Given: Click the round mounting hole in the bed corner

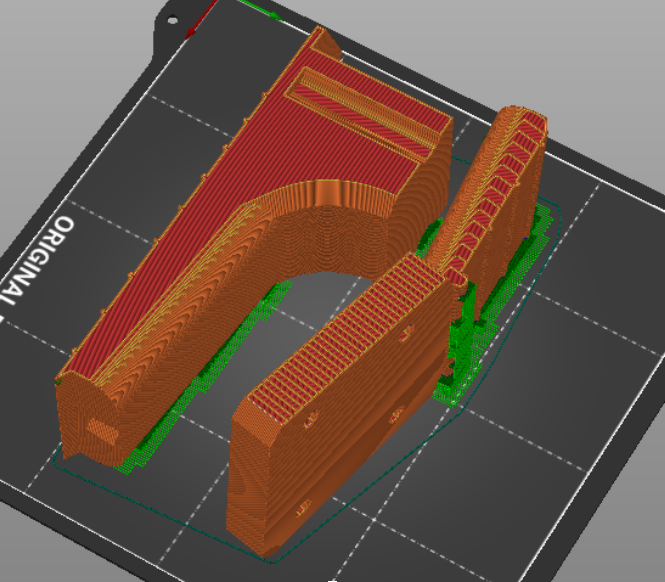Looking at the screenshot, I should click(172, 20).
